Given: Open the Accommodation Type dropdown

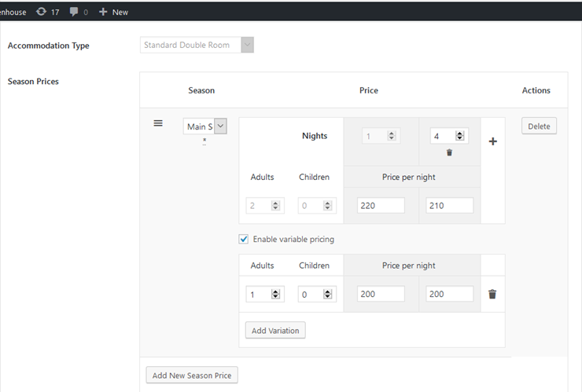Looking at the screenshot, I should 197,45.
